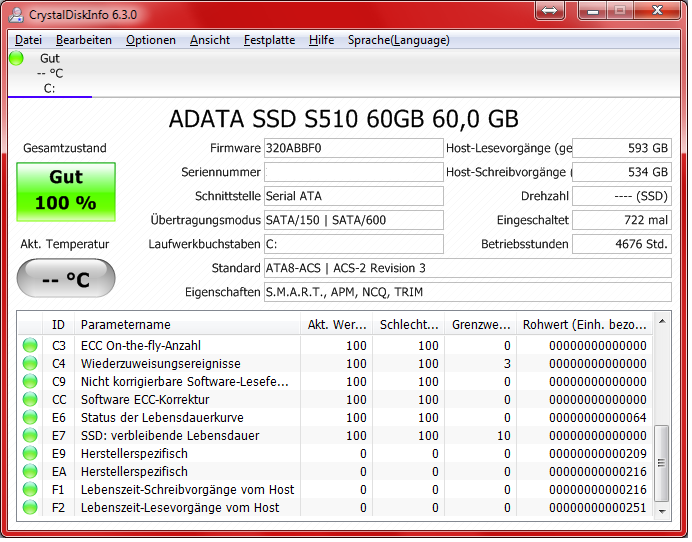
Task: Click the raw value 00000000000064
Action: coord(598,418)
